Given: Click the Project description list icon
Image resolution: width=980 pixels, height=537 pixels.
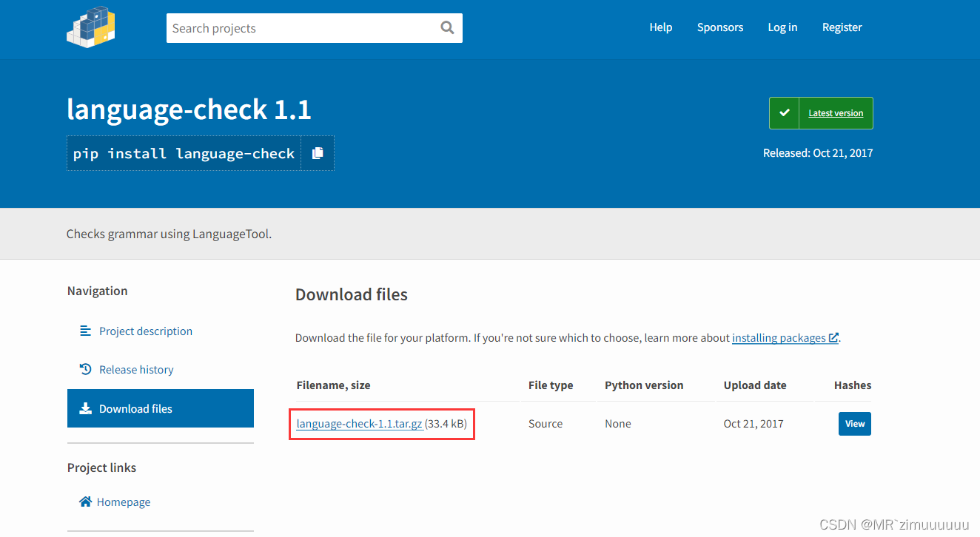Looking at the screenshot, I should (85, 331).
